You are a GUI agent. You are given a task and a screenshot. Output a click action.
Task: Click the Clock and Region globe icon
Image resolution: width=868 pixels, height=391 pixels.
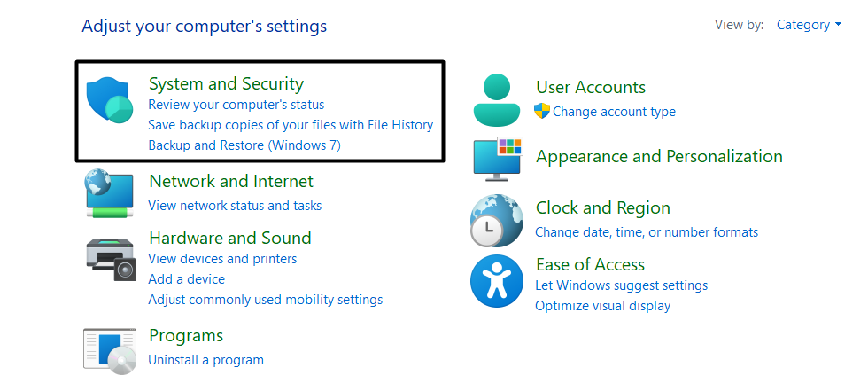tap(496, 219)
